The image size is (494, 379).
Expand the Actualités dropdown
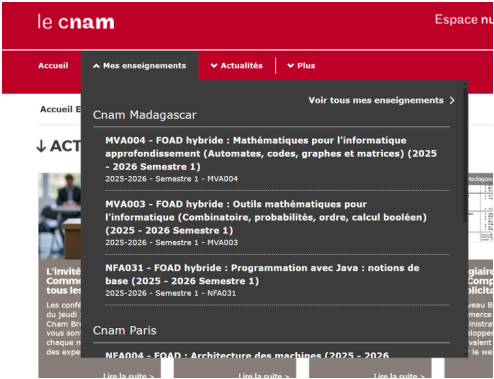(237, 66)
